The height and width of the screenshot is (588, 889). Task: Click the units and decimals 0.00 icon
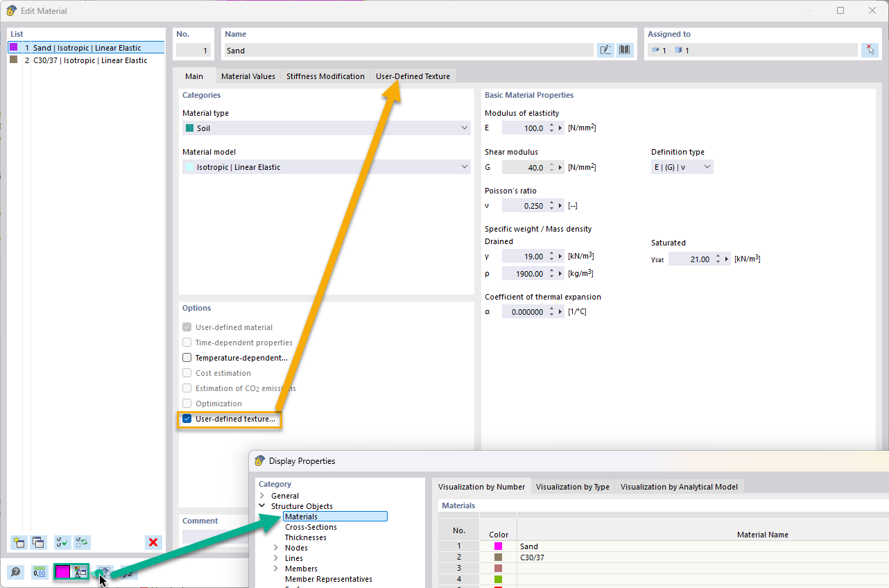[x=40, y=572]
